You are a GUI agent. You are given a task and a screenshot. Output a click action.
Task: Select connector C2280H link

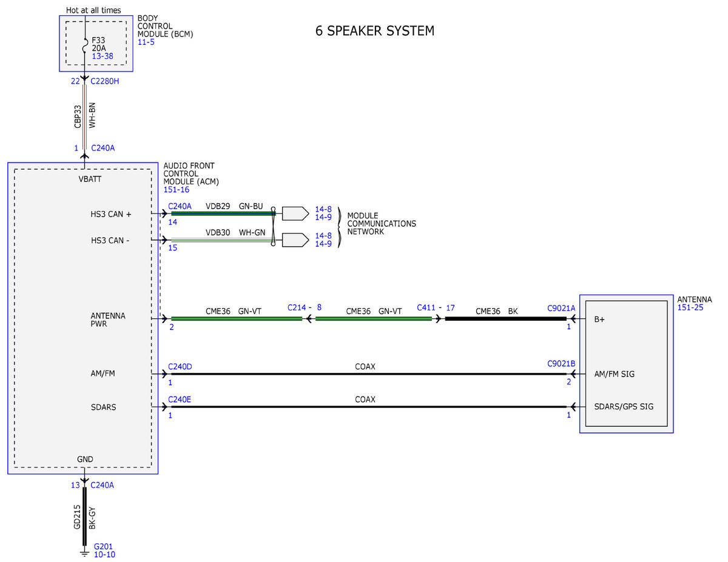(x=105, y=81)
